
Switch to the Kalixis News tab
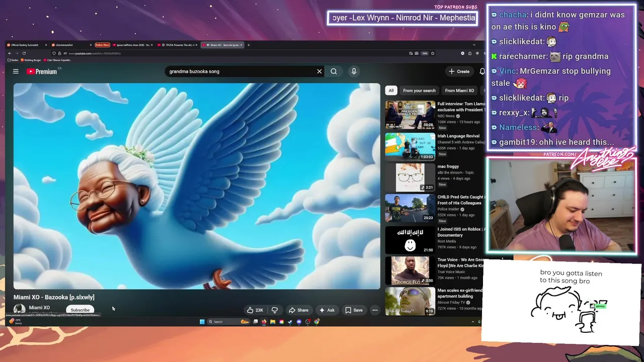[102, 45]
